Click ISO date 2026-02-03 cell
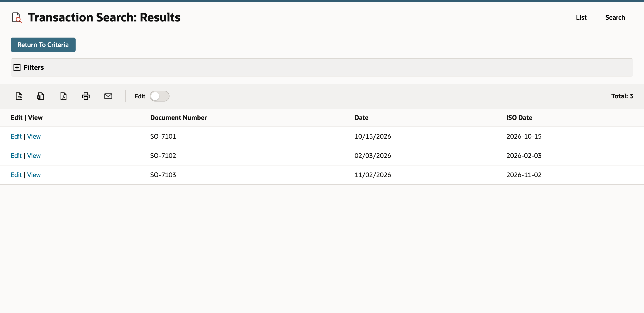 coord(524,156)
